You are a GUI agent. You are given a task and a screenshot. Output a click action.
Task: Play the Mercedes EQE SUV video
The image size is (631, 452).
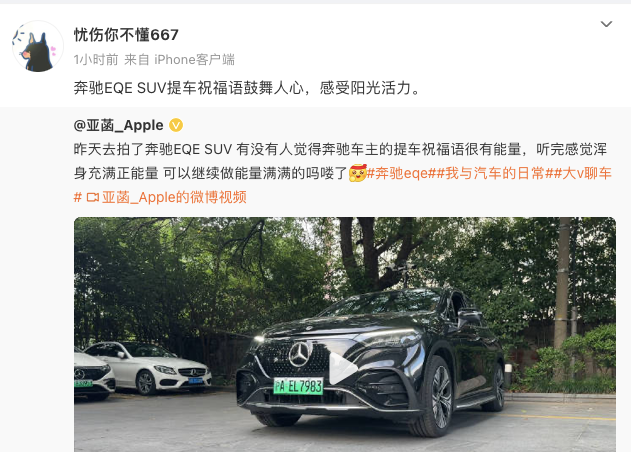[x=342, y=368]
